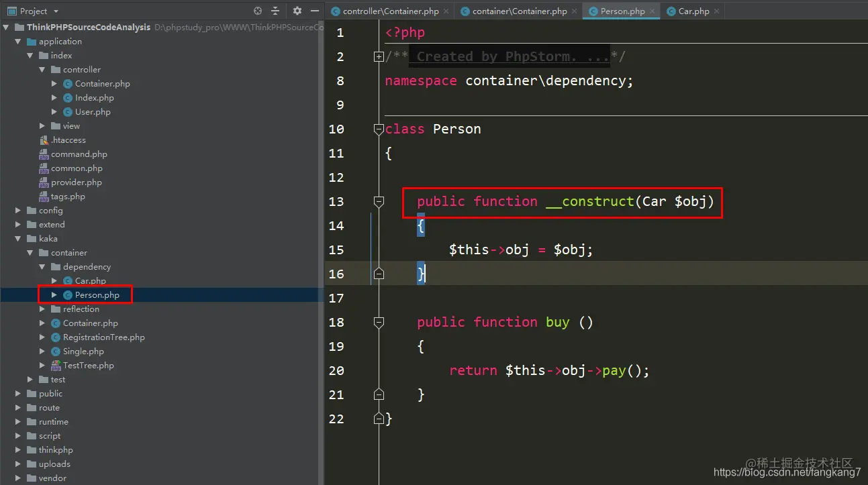The height and width of the screenshot is (485, 868).
Task: Click the fold end marker on line 16
Action: click(379, 274)
